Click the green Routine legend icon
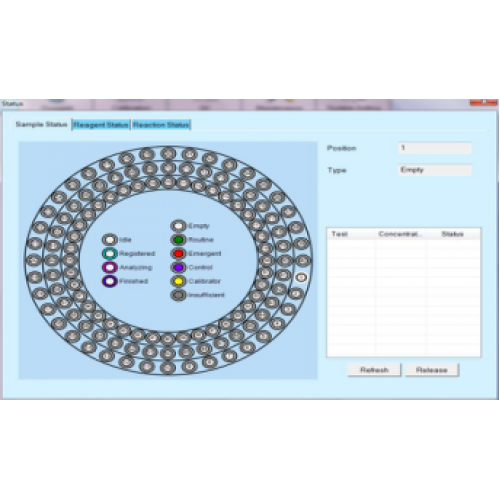Image resolution: width=500 pixels, height=500 pixels. (178, 240)
